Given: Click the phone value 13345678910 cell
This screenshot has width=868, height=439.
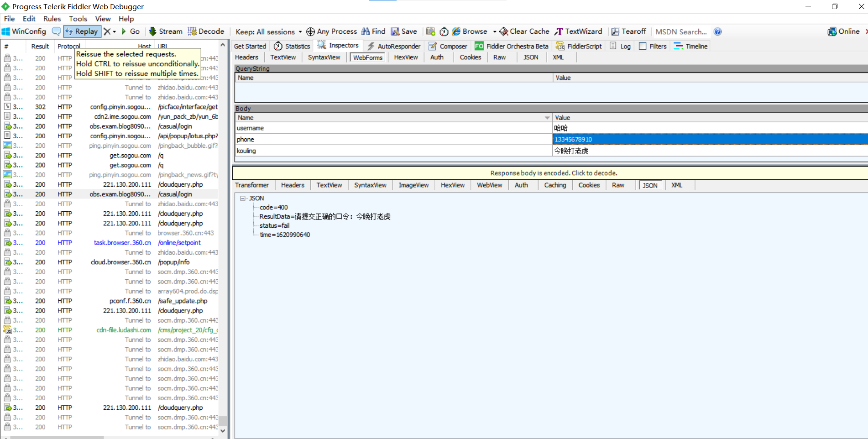Looking at the screenshot, I should point(710,139).
